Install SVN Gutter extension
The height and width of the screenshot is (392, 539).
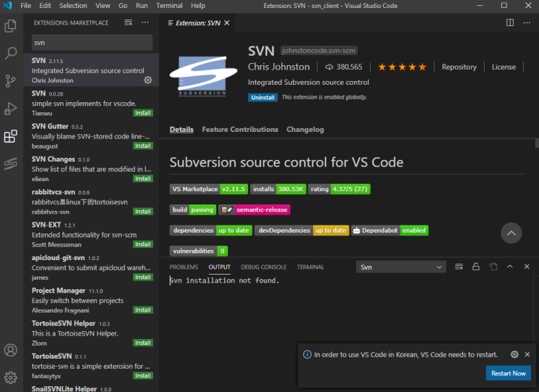click(143, 146)
